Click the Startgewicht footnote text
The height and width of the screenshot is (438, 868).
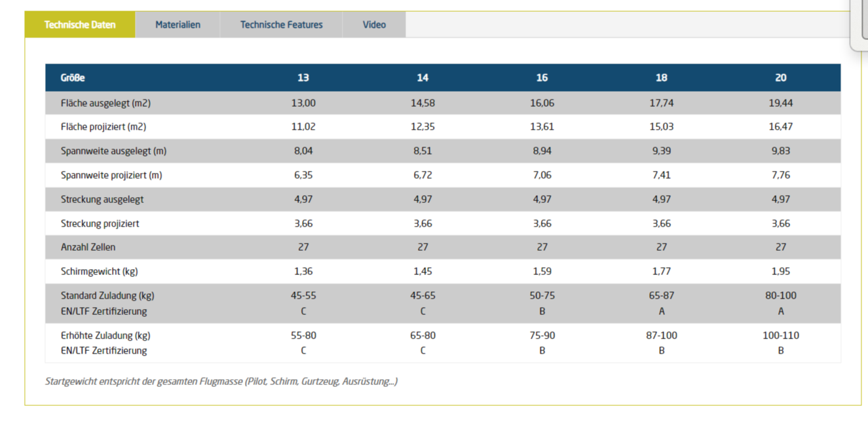221,381
